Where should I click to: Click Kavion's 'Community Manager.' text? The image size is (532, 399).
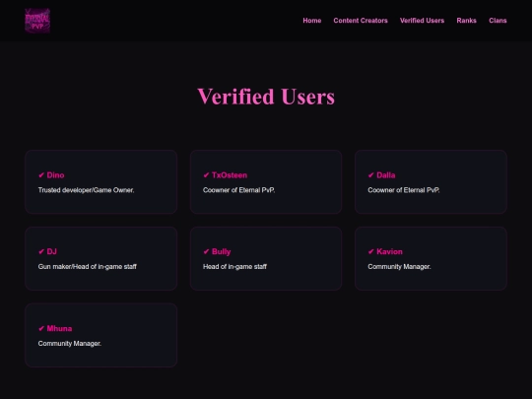point(399,267)
